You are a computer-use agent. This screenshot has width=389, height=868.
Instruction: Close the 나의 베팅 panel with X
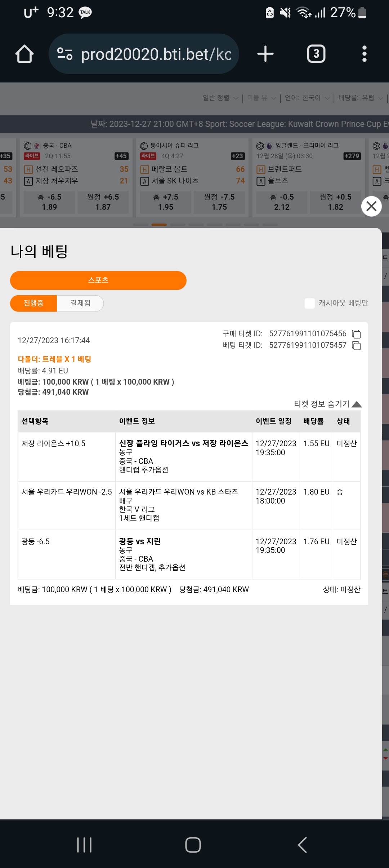coord(371,206)
